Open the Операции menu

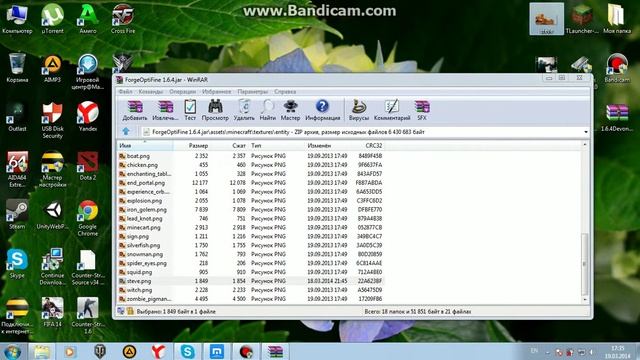(182, 91)
